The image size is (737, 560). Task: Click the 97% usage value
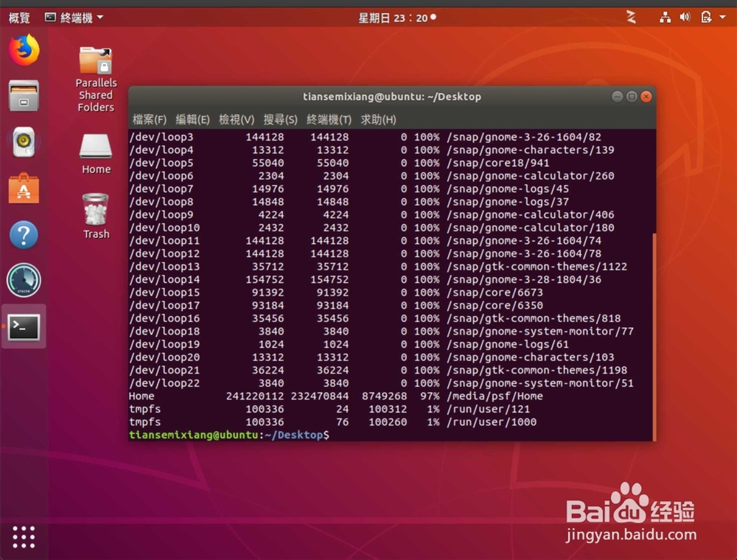[430, 396]
